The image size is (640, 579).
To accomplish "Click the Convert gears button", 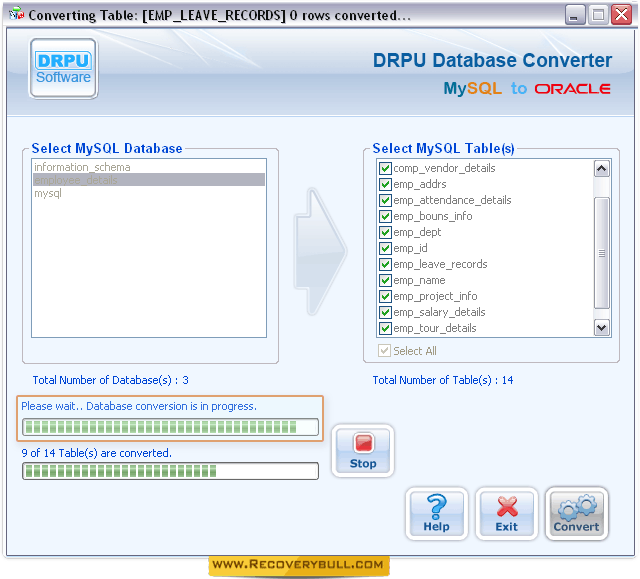I will coord(576,513).
